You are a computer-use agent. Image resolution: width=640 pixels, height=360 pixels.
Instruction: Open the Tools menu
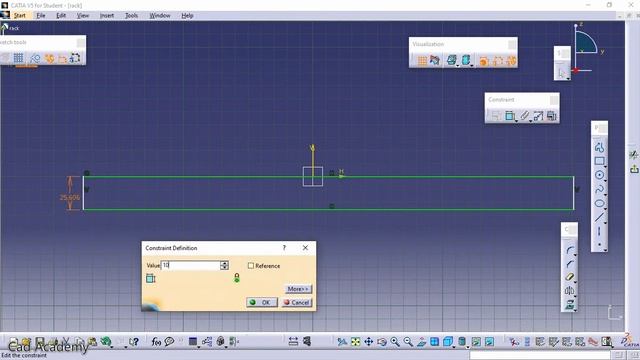click(x=131, y=16)
